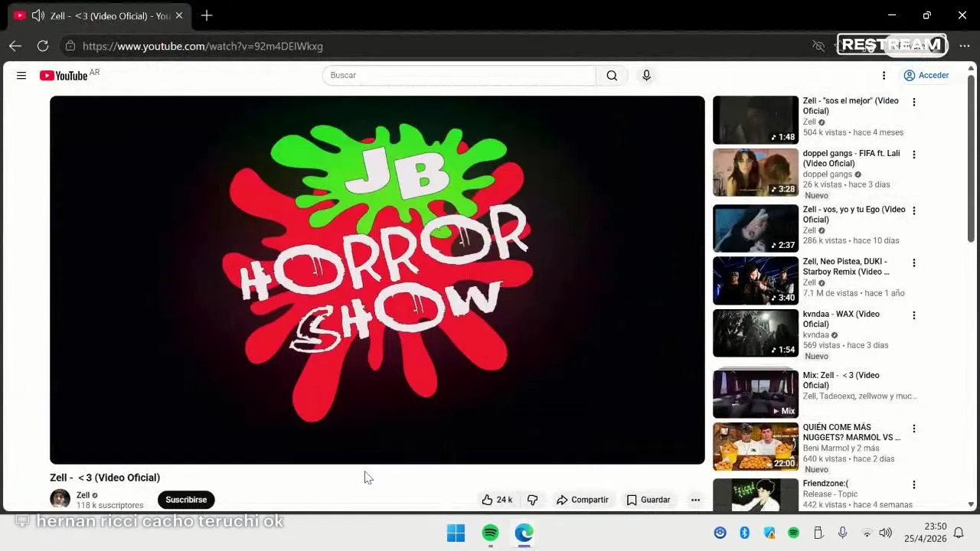Dislike the video
The width and height of the screenshot is (980, 551).
532,500
